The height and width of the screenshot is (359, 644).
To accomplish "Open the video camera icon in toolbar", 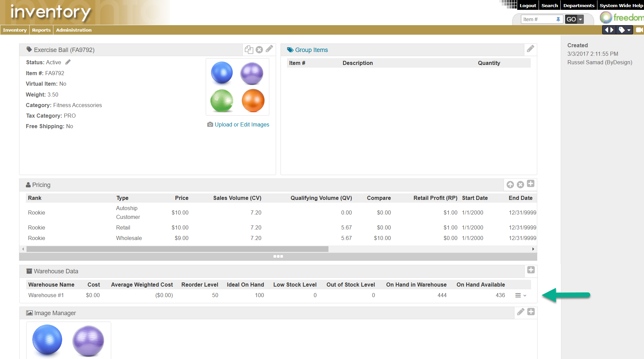I will coord(639,30).
